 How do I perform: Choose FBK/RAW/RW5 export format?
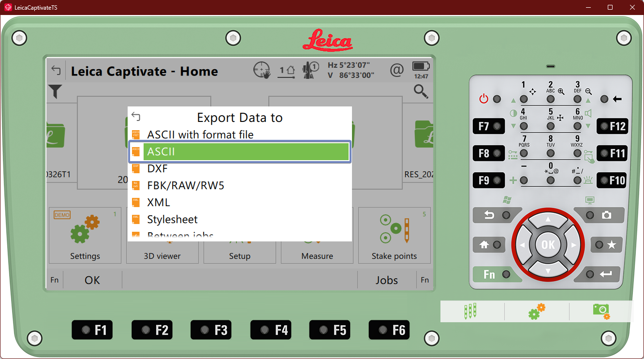point(240,185)
